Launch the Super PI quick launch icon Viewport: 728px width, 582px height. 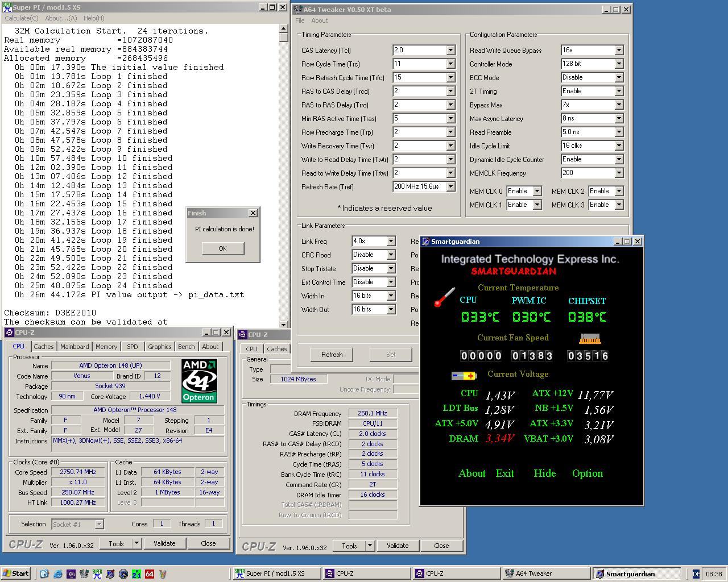[x=97, y=574]
